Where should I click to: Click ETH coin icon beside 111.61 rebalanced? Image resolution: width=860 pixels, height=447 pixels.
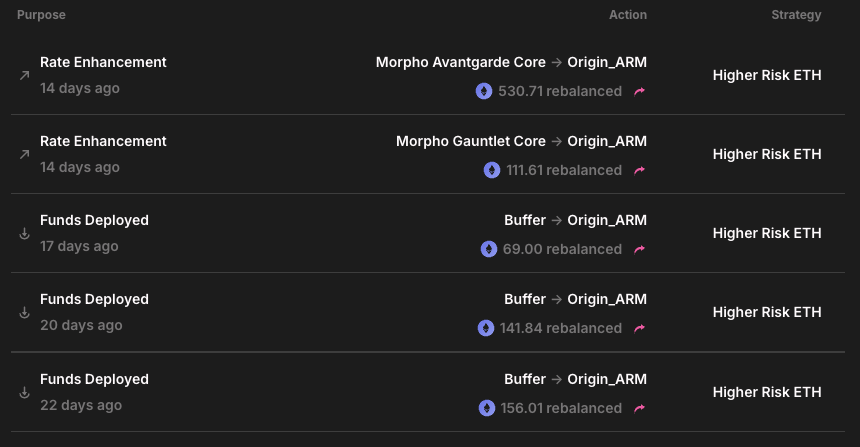click(x=492, y=170)
